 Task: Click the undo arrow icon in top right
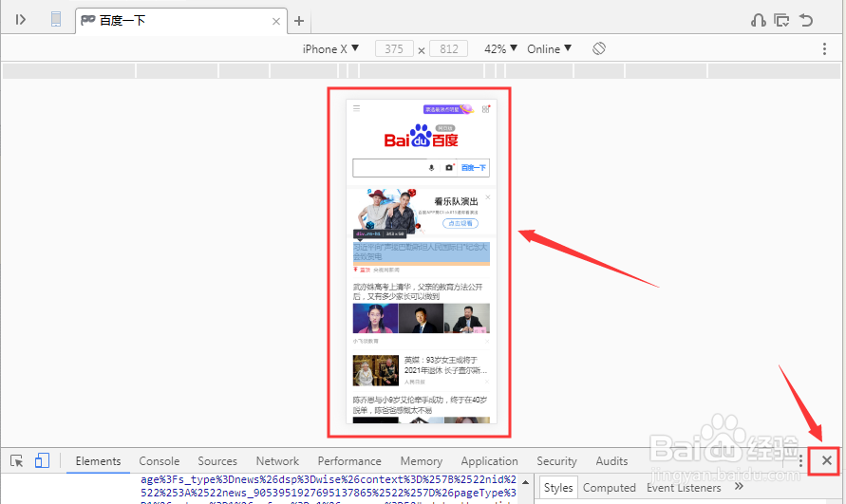pyautogui.click(x=806, y=20)
